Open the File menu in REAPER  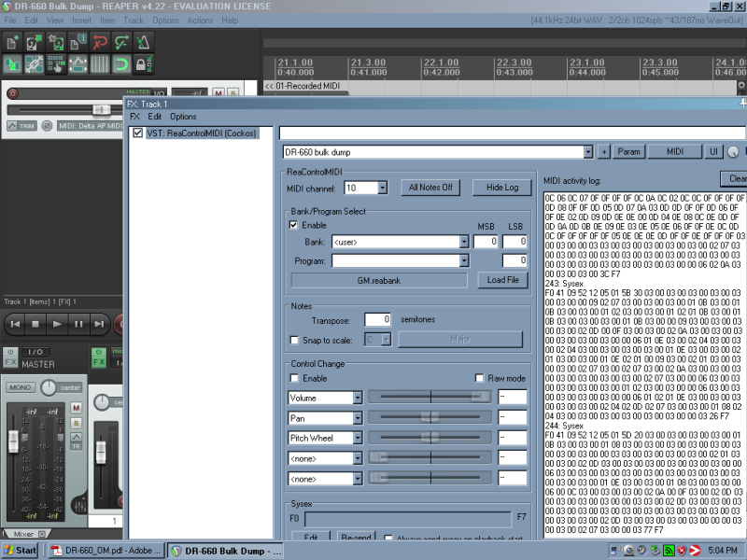click(x=10, y=21)
